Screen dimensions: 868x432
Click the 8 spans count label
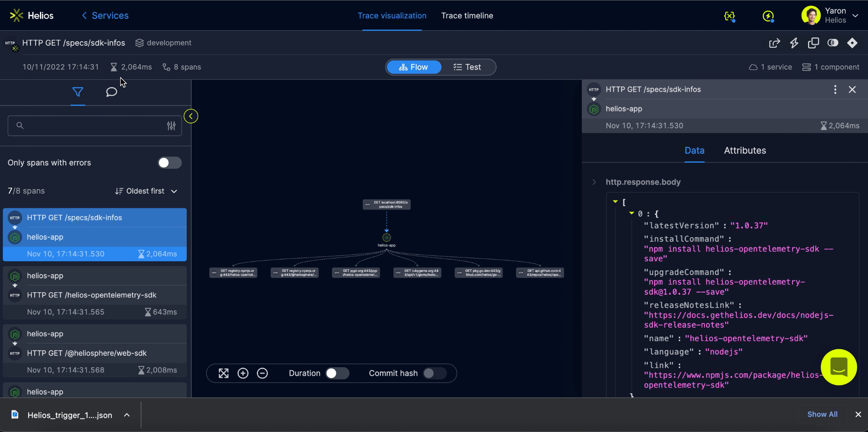pos(187,67)
